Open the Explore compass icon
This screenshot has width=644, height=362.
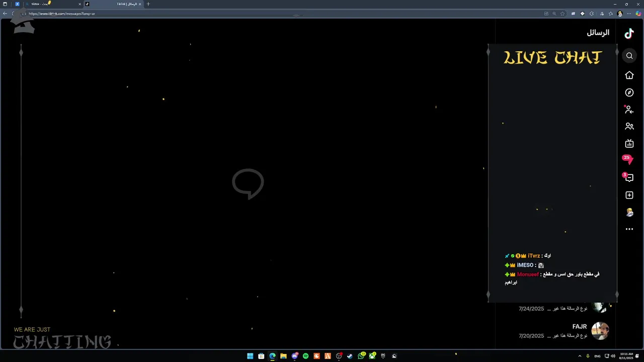[x=629, y=93]
